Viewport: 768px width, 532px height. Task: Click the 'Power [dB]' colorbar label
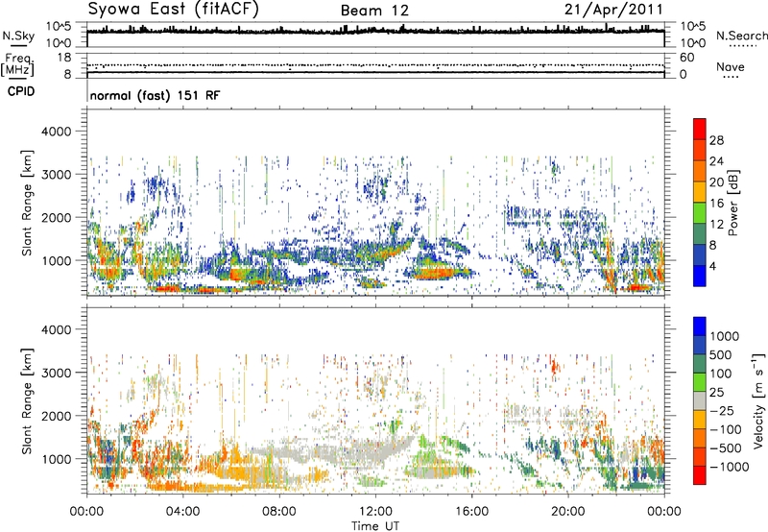pos(732,203)
